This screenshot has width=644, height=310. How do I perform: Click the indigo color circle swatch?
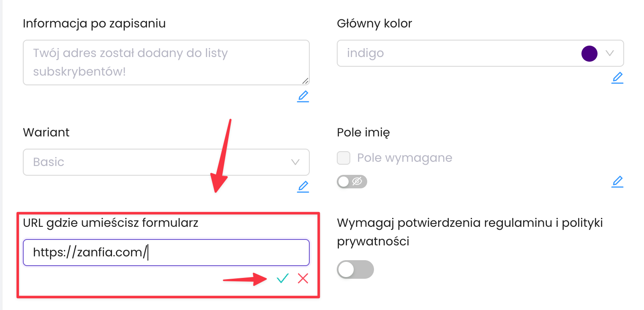tap(589, 54)
